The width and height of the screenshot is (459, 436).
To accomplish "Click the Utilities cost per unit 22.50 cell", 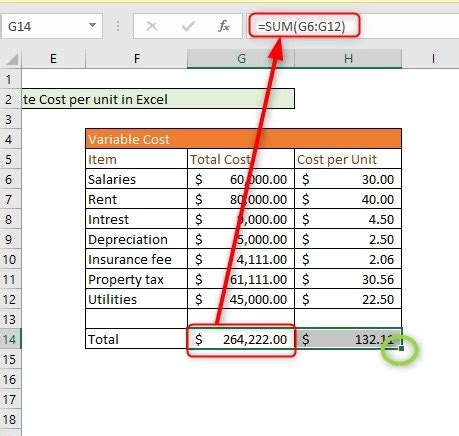I will tap(348, 299).
